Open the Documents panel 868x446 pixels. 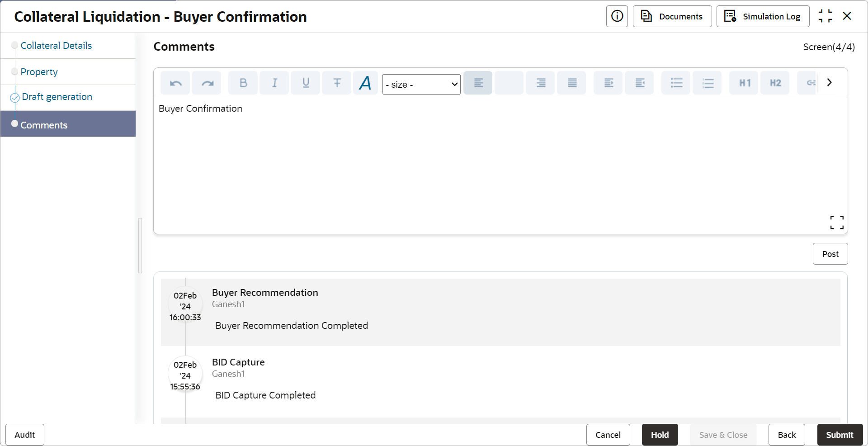coord(672,16)
